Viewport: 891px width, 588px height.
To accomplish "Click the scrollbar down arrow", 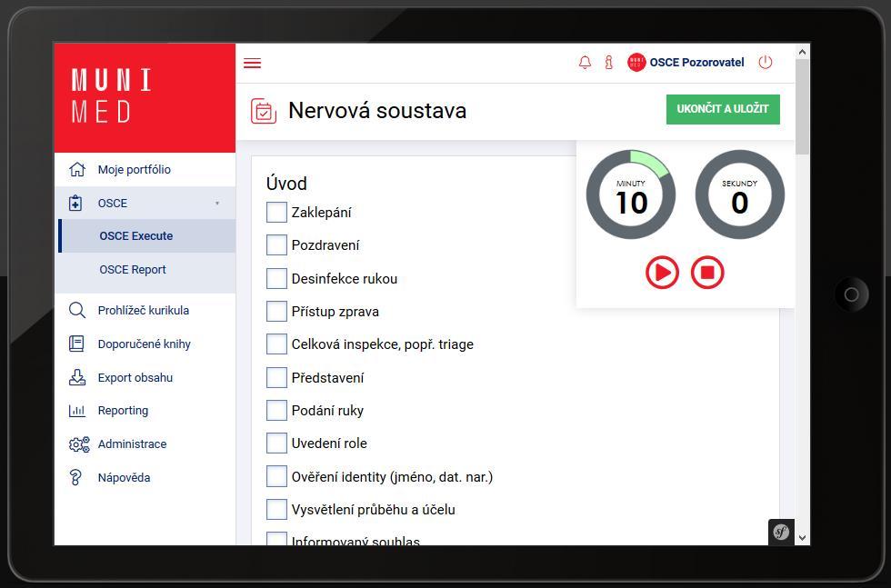I will coord(802,537).
